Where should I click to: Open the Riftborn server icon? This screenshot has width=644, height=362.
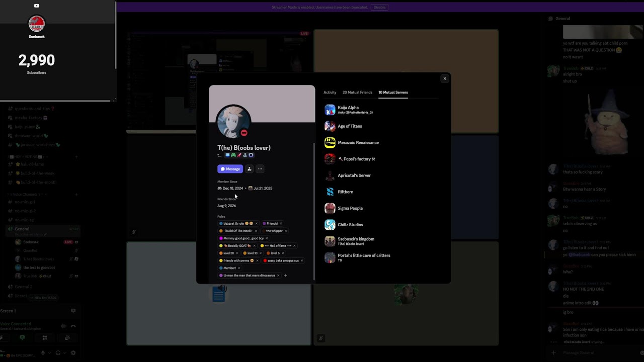(330, 192)
